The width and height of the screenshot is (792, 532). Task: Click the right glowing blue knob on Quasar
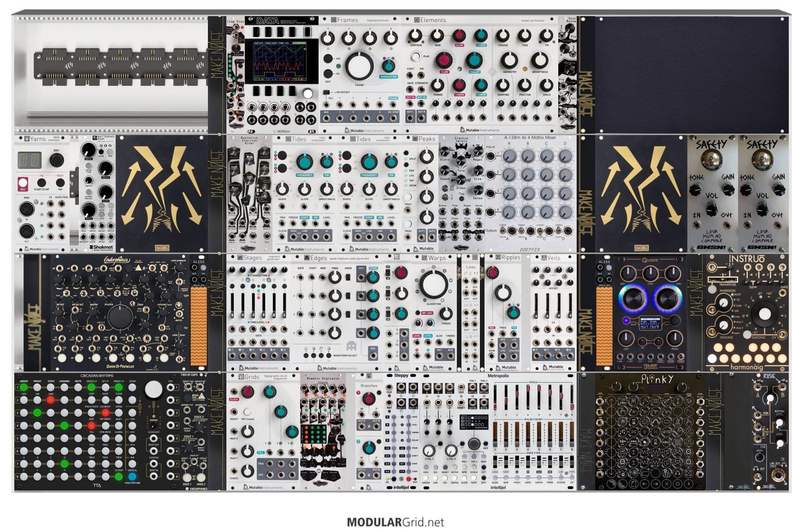pos(667,298)
